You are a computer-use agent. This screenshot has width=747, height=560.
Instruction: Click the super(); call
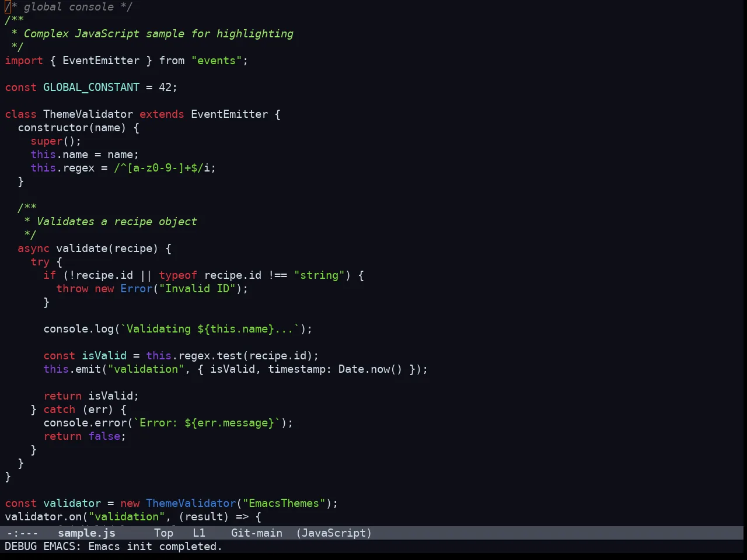(56, 141)
